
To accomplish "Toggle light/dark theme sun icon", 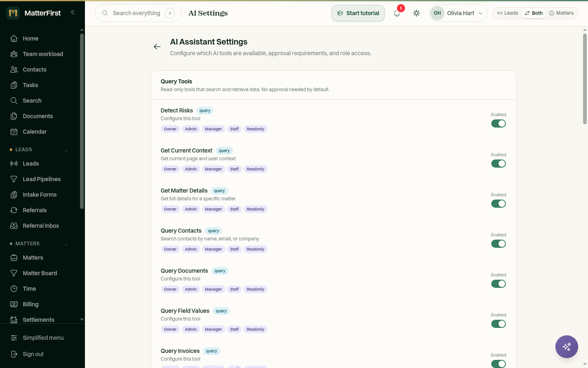I will 416,13.
